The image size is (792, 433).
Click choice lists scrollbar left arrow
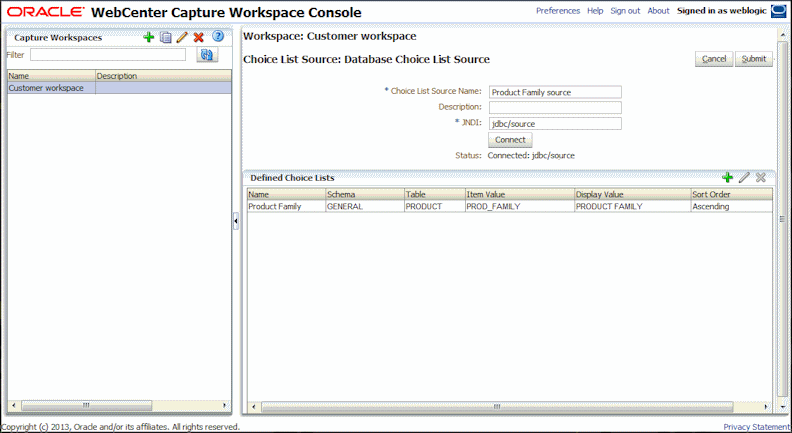point(253,407)
